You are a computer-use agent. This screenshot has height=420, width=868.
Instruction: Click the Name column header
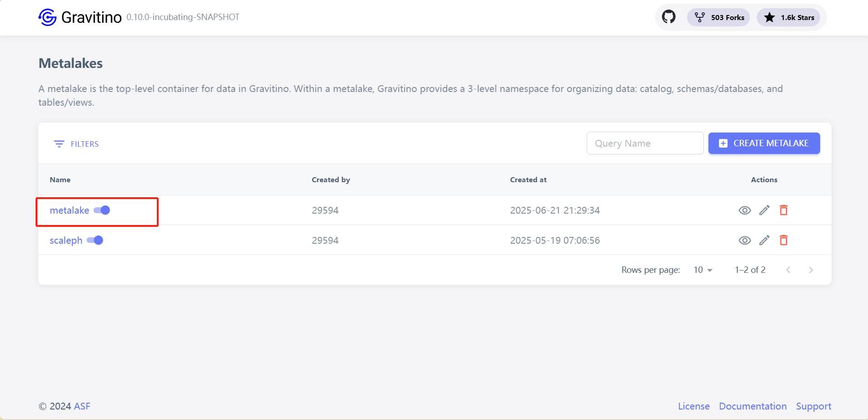point(60,180)
